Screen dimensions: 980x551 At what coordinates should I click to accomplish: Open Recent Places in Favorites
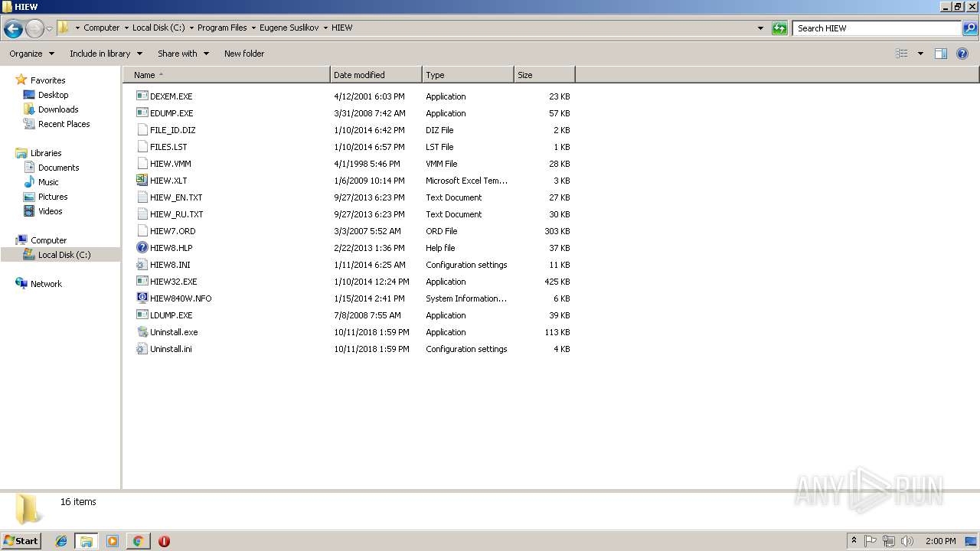(x=64, y=124)
